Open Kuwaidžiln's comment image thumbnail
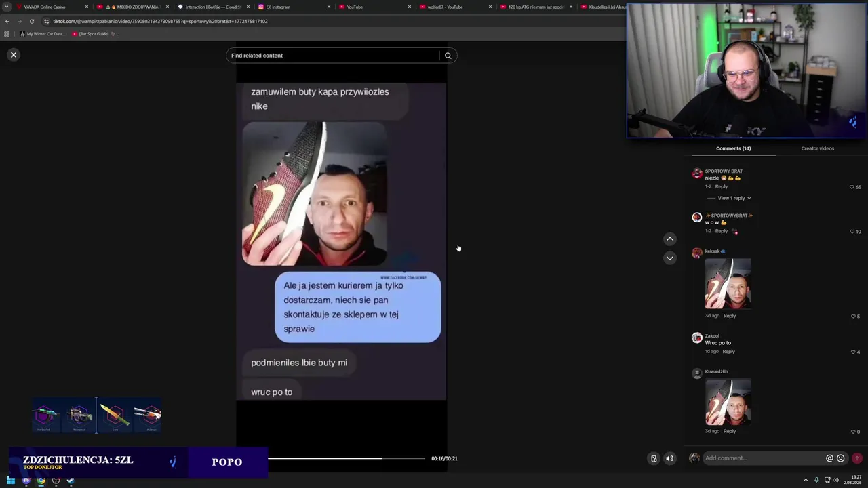 click(728, 401)
